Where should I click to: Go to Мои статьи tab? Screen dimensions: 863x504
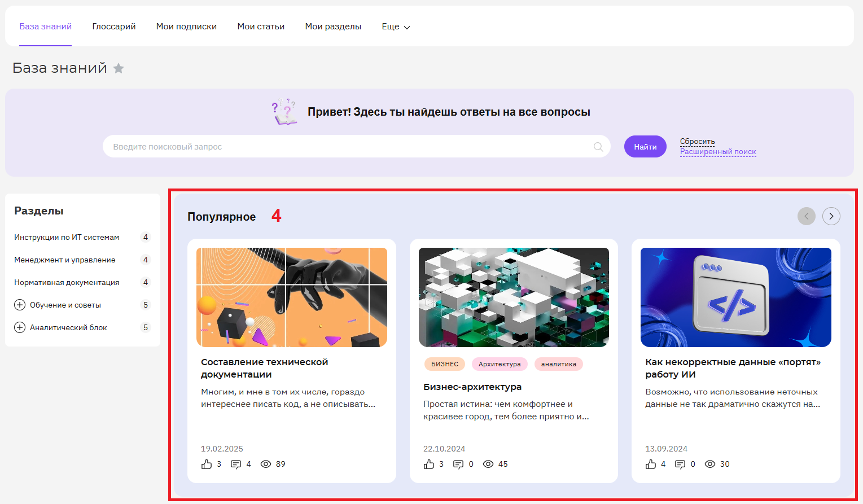[261, 27]
